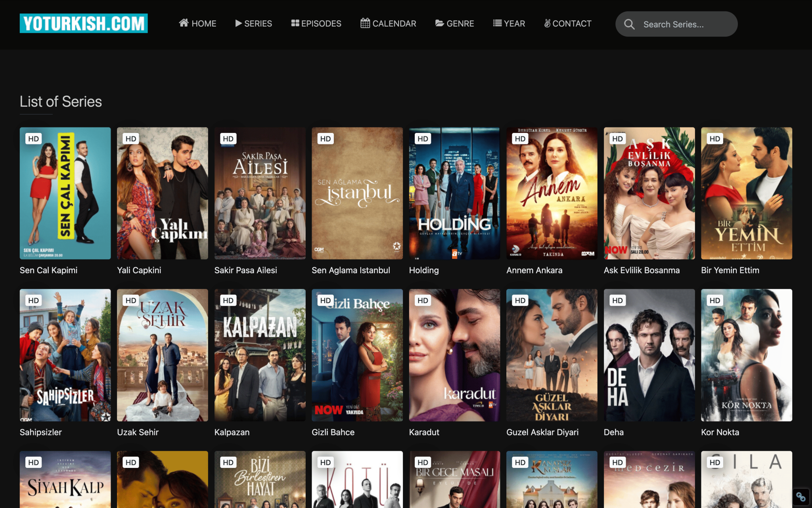Open the Sahipsizler poster thumbnail
Image resolution: width=812 pixels, height=508 pixels.
[65, 355]
